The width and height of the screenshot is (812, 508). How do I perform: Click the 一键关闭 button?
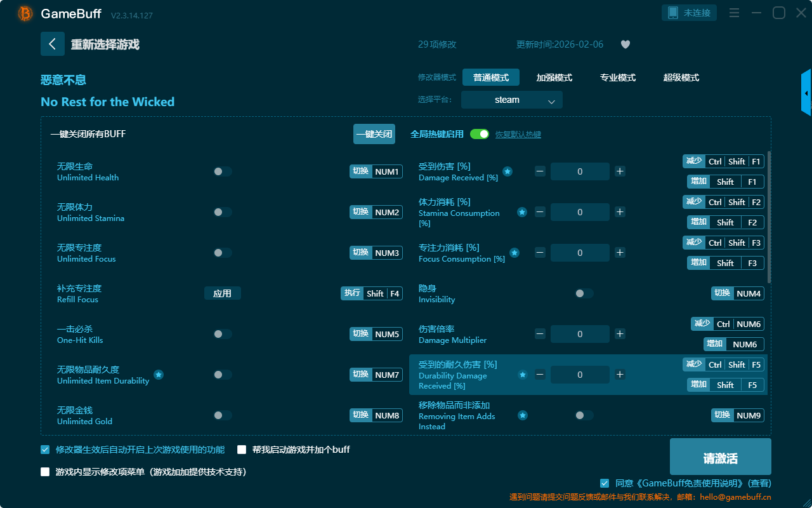pos(374,134)
